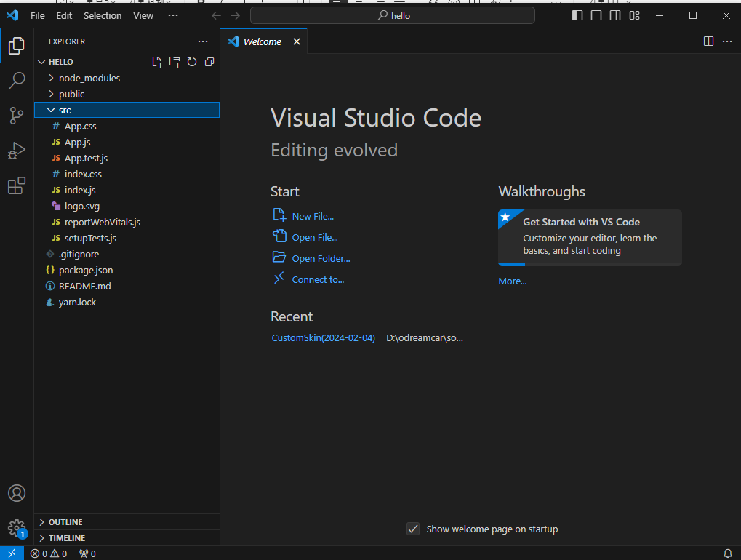Open the Explorer view in activity bar
Viewport: 741px width, 560px height.
17,46
